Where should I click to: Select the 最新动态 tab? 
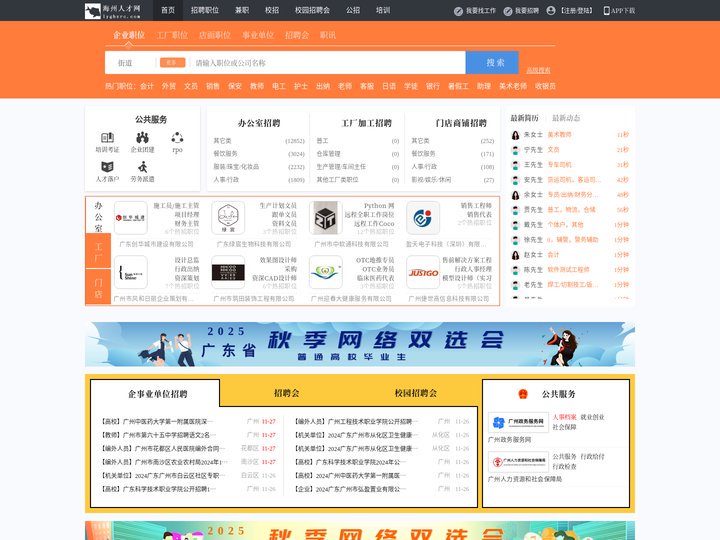point(566,118)
